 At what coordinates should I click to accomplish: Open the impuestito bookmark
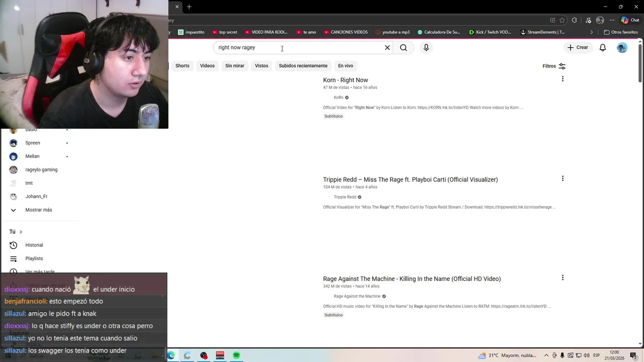(192, 32)
